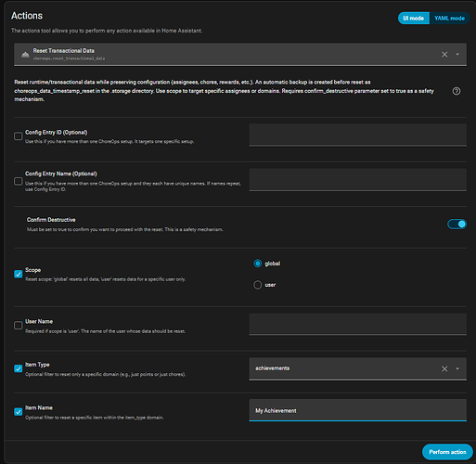Uncheck the Scope checkbox
Viewport: 476px width, 464px height.
(x=19, y=274)
